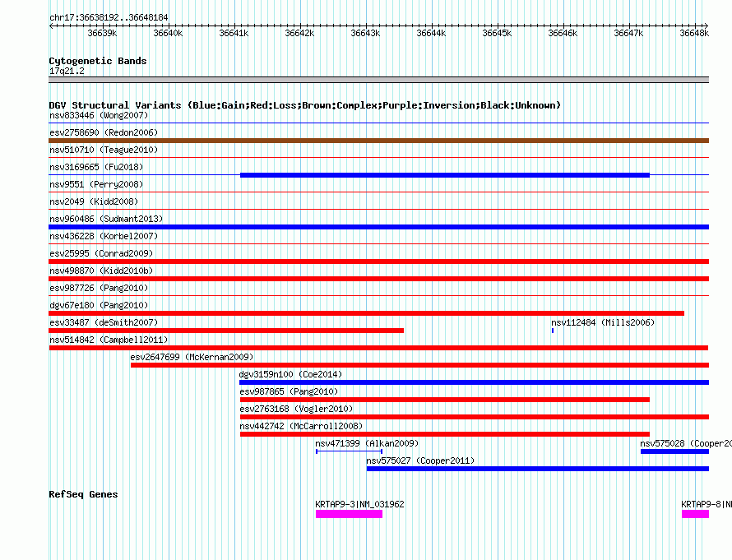Click the magenta KRTAP9-8 gene box

click(695, 514)
